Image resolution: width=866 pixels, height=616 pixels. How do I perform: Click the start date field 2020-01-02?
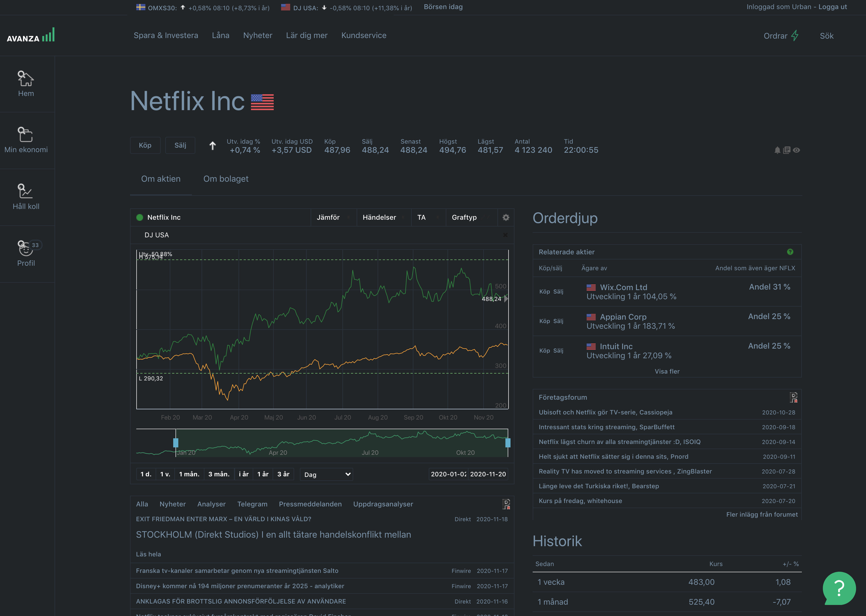coord(448,474)
